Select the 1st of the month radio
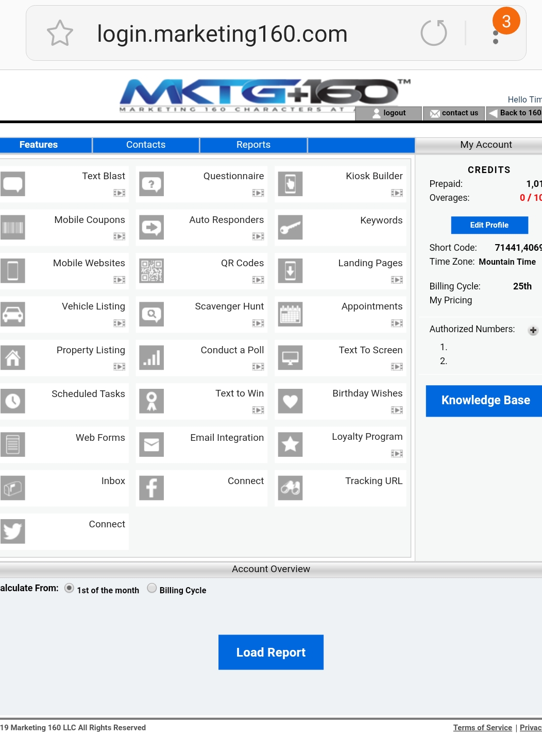 (69, 588)
